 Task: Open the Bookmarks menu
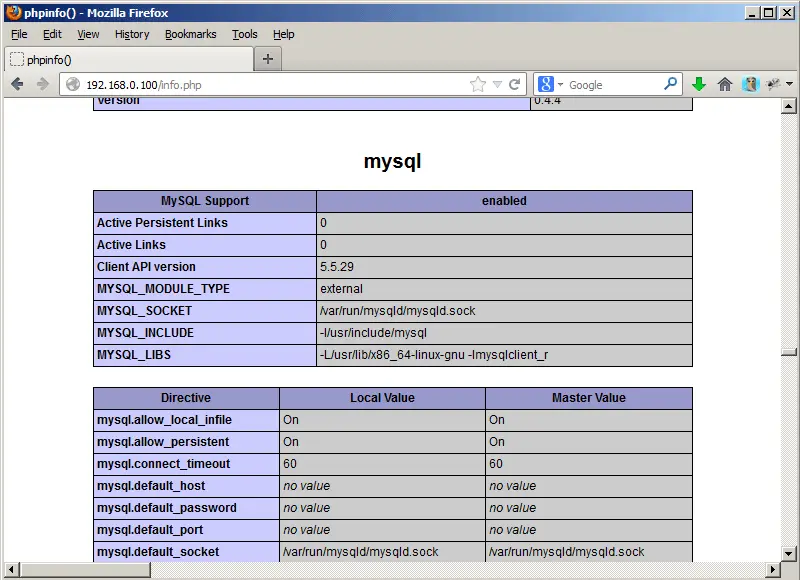[x=190, y=34]
